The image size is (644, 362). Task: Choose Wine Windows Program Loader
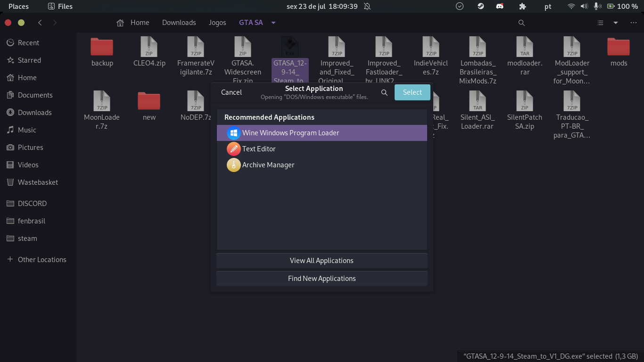tap(322, 133)
